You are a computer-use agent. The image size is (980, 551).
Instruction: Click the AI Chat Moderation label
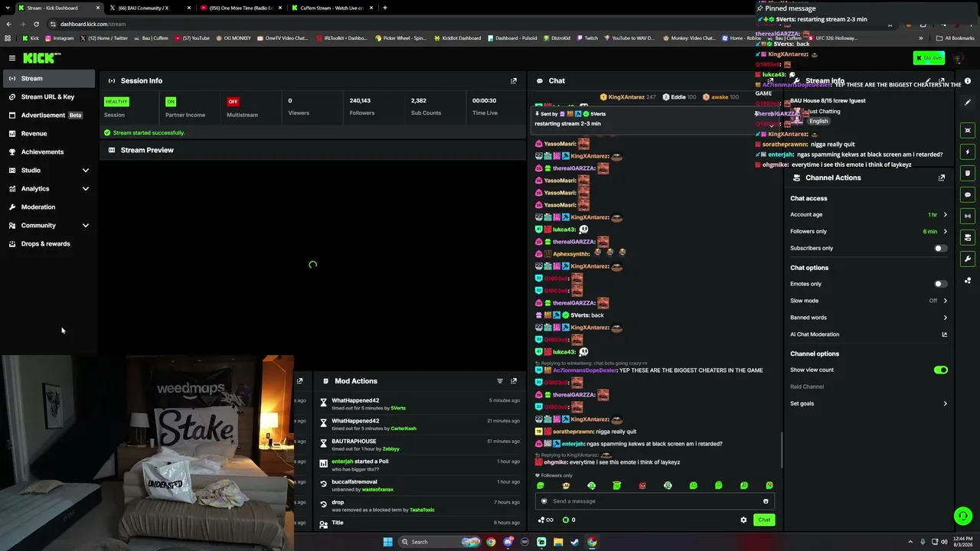[x=815, y=334]
